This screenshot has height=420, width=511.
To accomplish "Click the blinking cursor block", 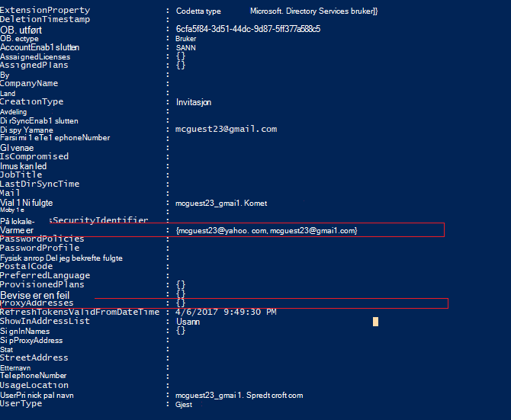I will pyautogui.click(x=375, y=322).
